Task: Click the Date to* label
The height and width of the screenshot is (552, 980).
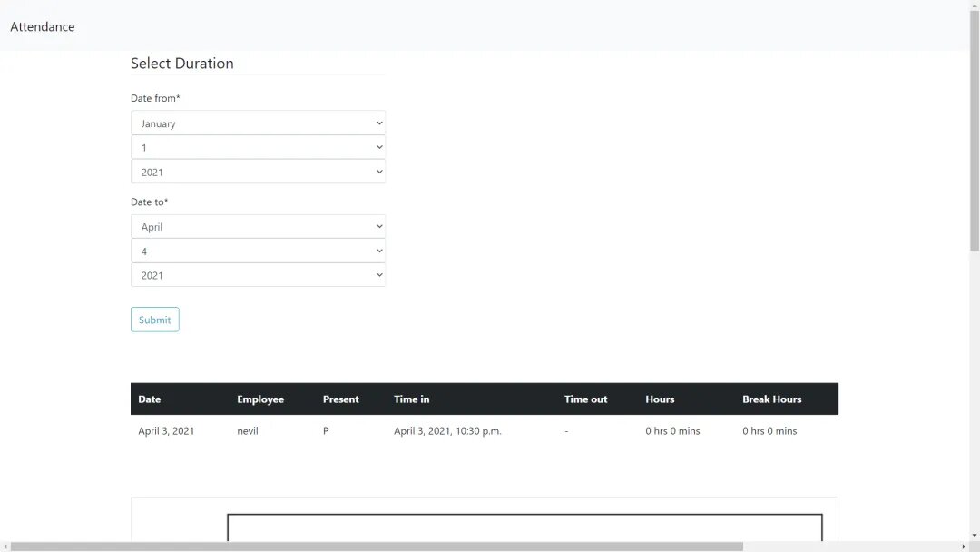Action: pos(150,202)
